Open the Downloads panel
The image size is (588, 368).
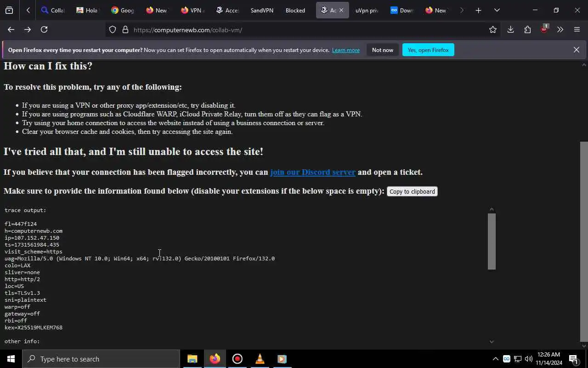tap(510, 29)
